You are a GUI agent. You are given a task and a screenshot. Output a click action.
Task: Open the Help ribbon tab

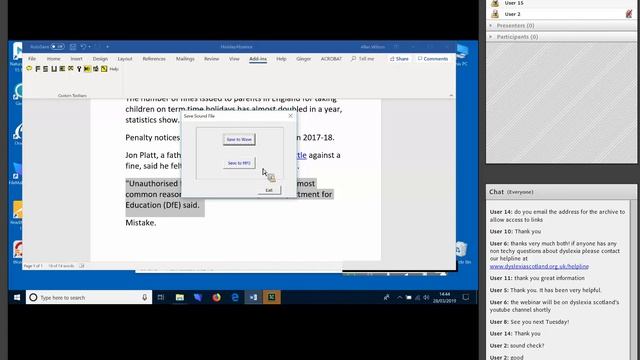pyautogui.click(x=281, y=59)
